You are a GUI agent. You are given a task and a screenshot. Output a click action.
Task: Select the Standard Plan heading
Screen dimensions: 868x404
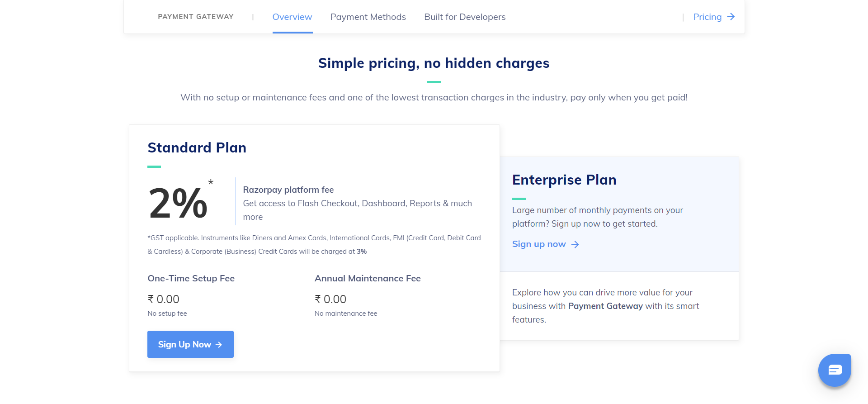click(197, 147)
